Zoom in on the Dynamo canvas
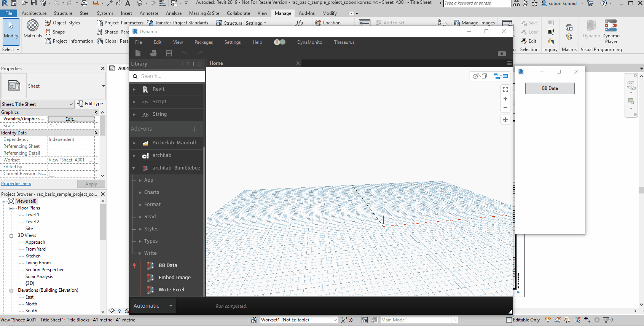 click(505, 99)
